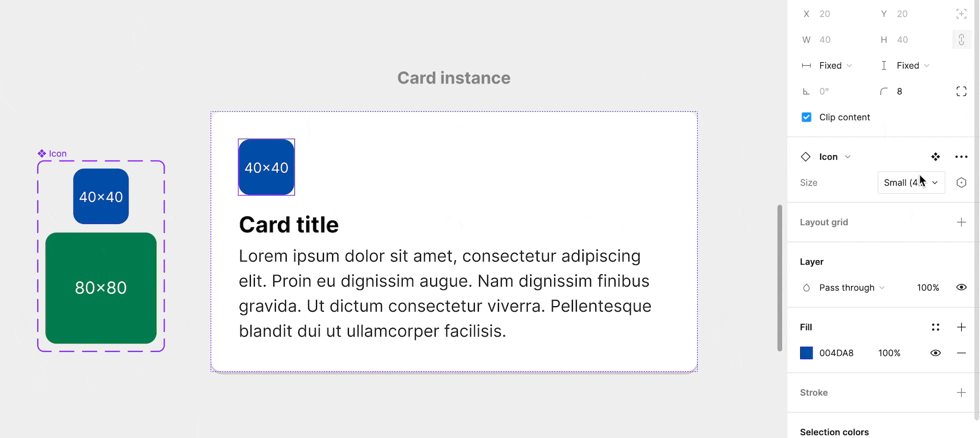Click the blend mode droplet icon
The height and width of the screenshot is (438, 980).
[806, 288]
